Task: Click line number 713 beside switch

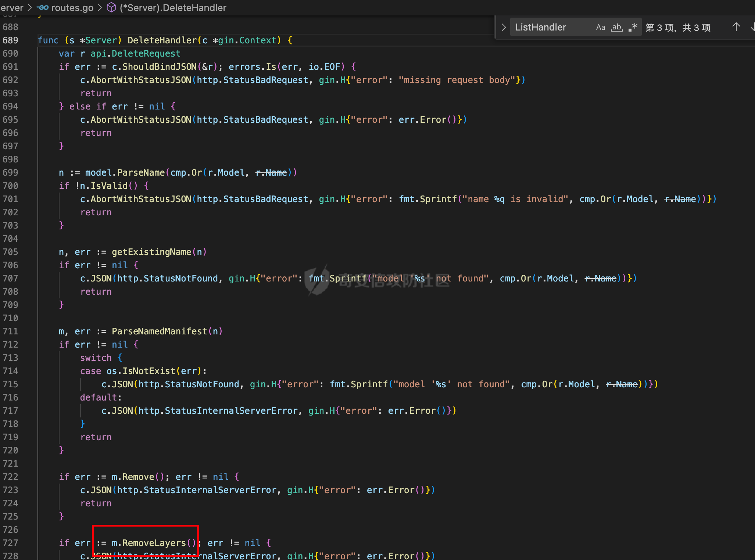Action: [10, 358]
